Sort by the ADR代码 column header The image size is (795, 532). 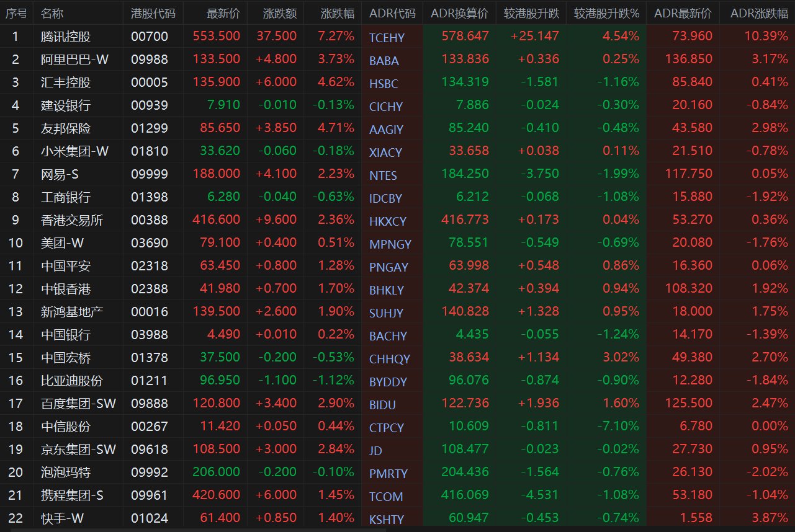pyautogui.click(x=392, y=13)
